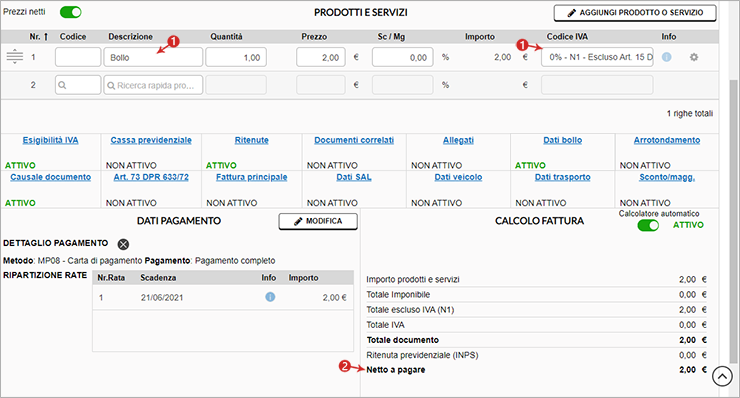Viewport: 740px width, 398px height.
Task: Open the row 2 Codice IVA combo box
Action: [597, 85]
